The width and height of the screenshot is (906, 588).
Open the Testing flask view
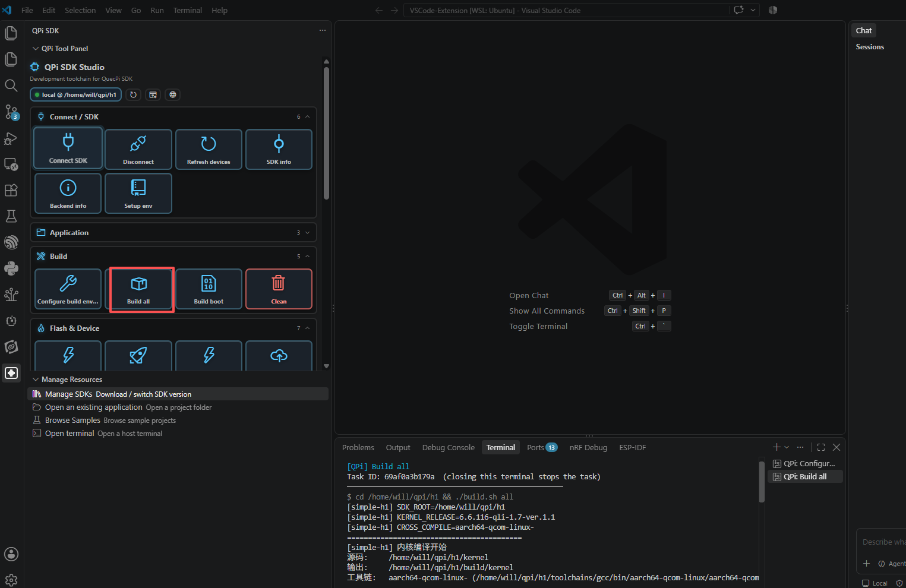click(11, 216)
